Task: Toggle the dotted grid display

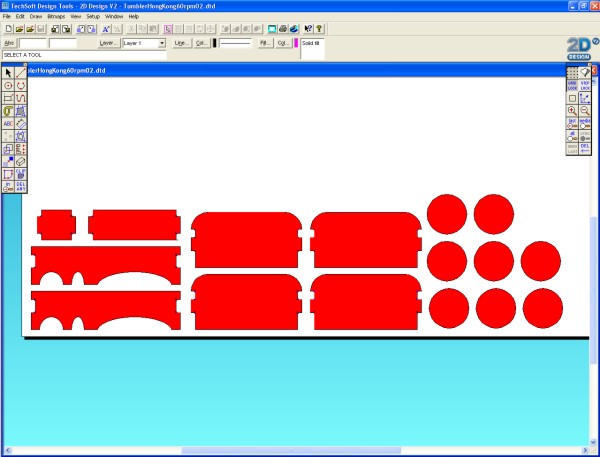Action: click(x=572, y=73)
